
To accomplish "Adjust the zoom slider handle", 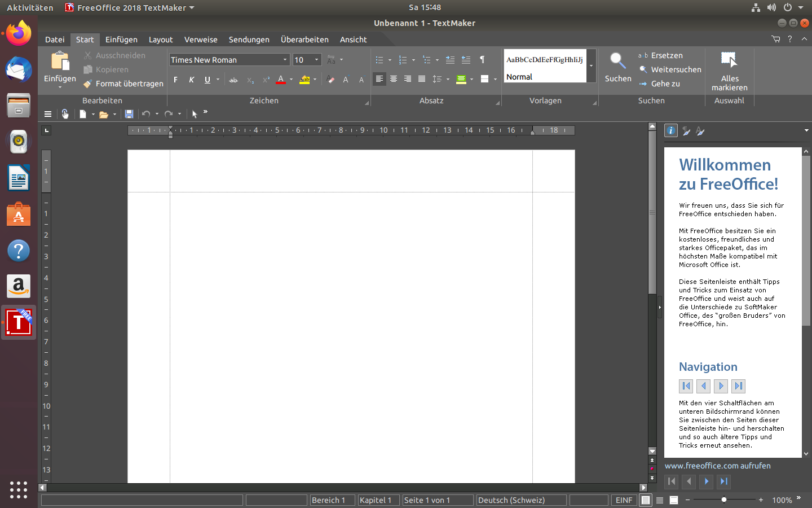I will tap(724, 500).
